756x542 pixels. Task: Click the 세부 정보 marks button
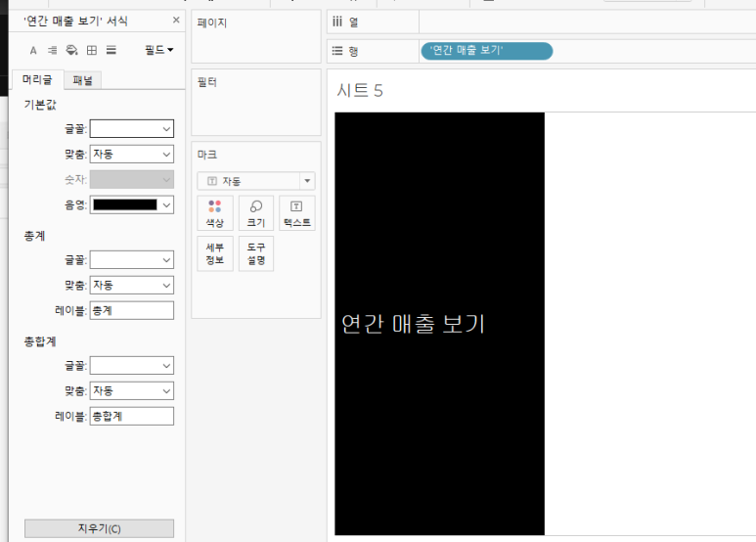[x=215, y=253]
